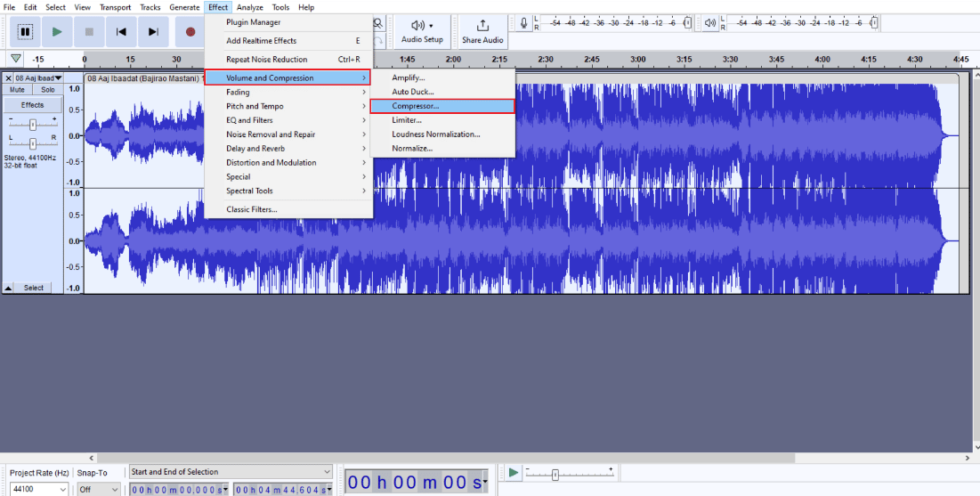
Task: Expand the Special submenu
Action: click(288, 176)
